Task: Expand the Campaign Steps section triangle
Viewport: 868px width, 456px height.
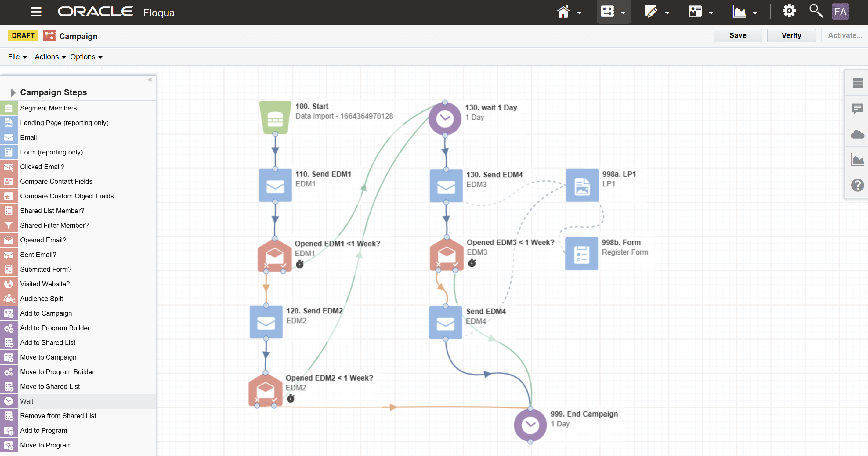Action: 13,92
